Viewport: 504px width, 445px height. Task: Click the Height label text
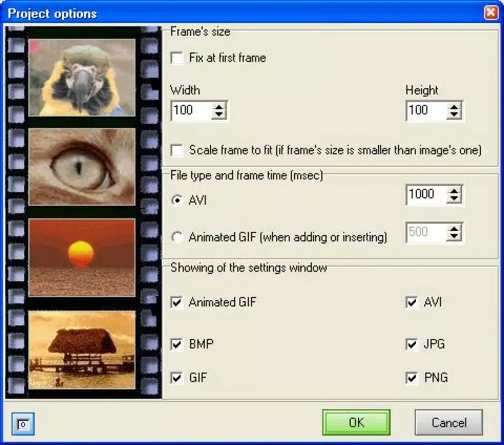422,90
